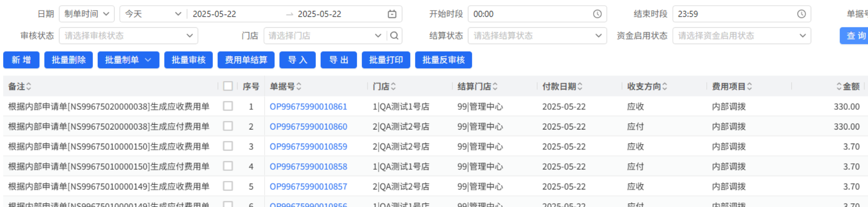Open document OP99675990010859
This screenshot has width=868, height=207.
[x=308, y=146]
